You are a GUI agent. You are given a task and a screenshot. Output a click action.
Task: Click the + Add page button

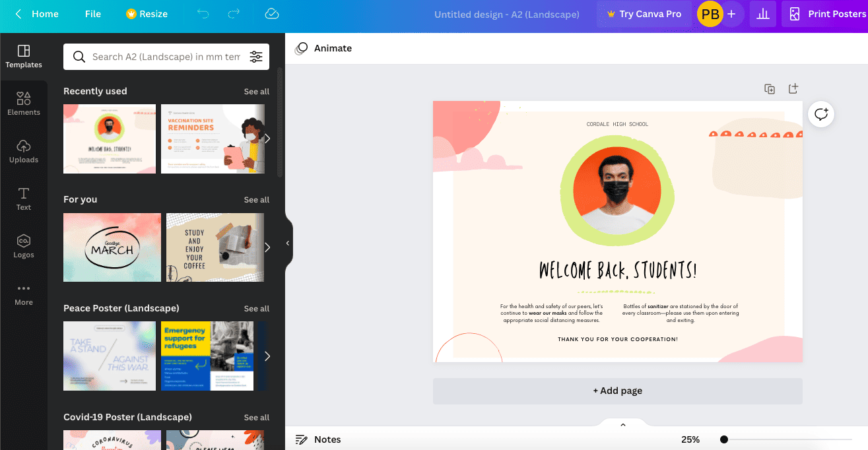[617, 391]
